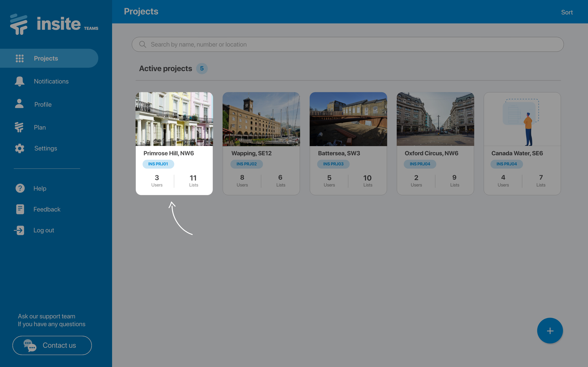The width and height of the screenshot is (588, 367).
Task: Click the INS PRJ03 tag on Battersea
Action: click(x=333, y=164)
